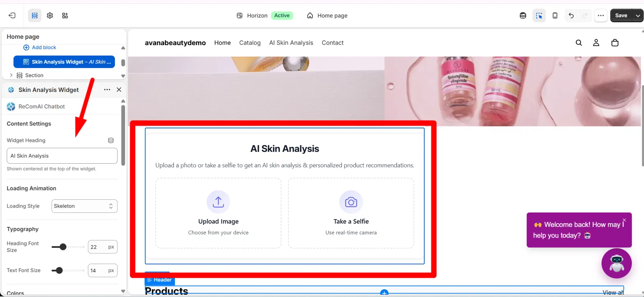Adjust the Text Font Size slider
This screenshot has height=297, width=644.
[59, 270]
